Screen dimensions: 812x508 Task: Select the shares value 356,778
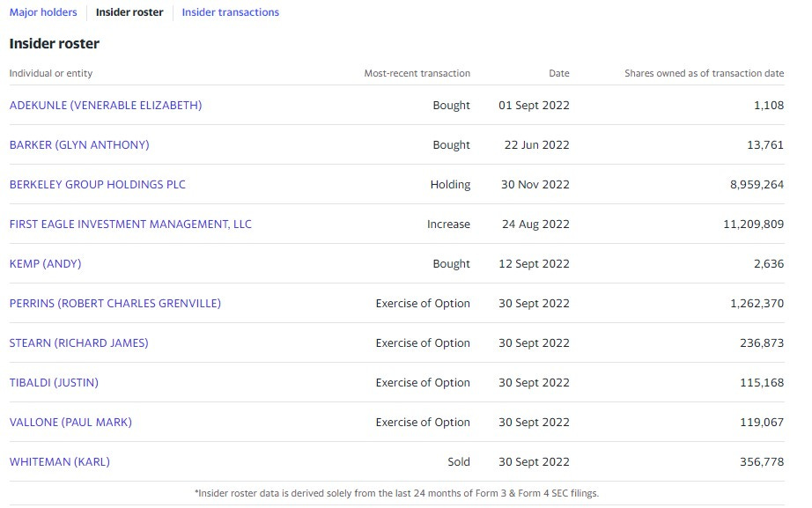tap(761, 462)
